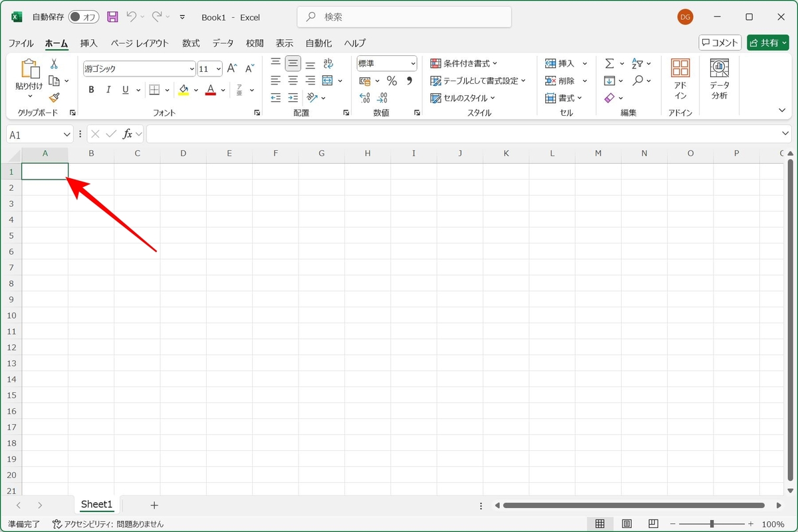The image size is (798, 532).
Task: Increase decimal places icon
Action: [364, 98]
